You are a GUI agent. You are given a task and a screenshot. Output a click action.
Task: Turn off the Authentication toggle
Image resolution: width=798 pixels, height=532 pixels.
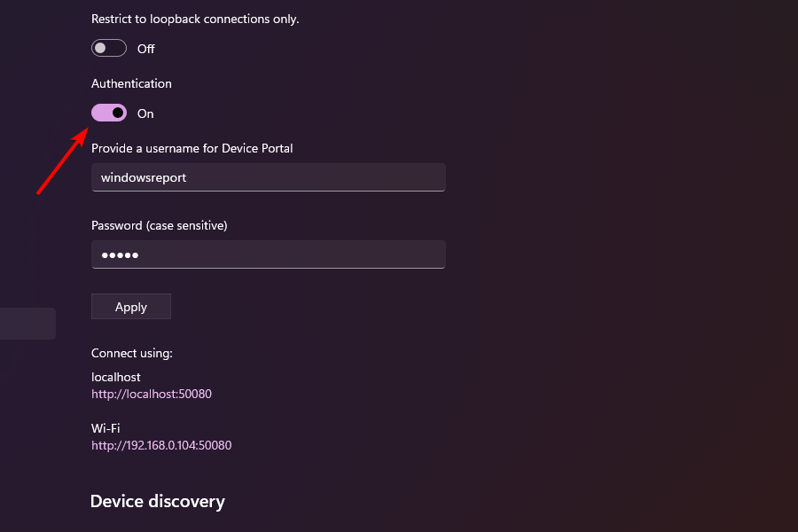(109, 113)
